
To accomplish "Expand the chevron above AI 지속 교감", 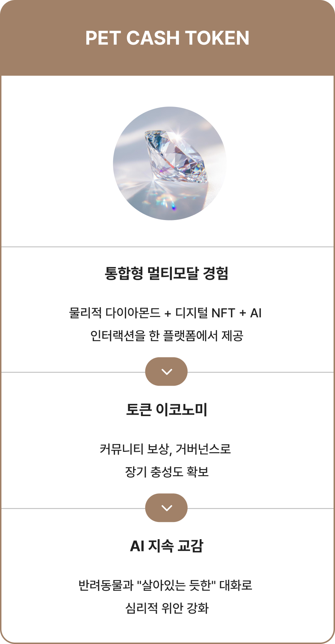I will (166, 508).
